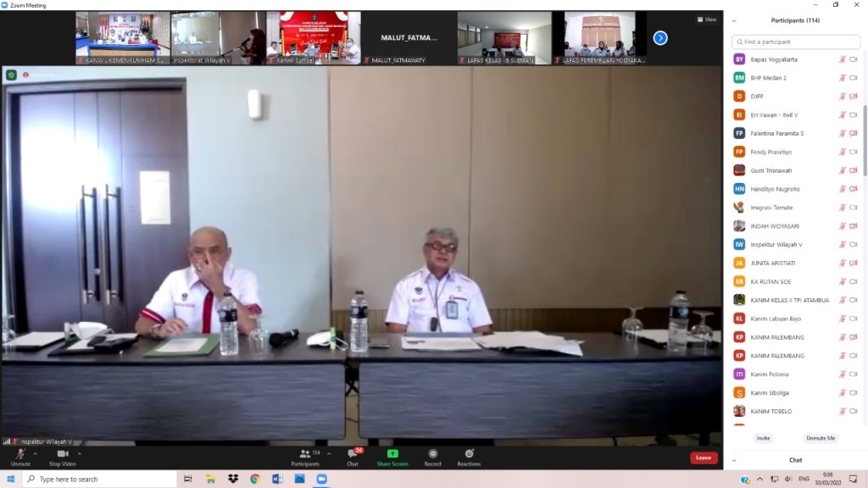This screenshot has height=488, width=868.
Task: Open the Chat icon with unread badge
Action: point(353,455)
